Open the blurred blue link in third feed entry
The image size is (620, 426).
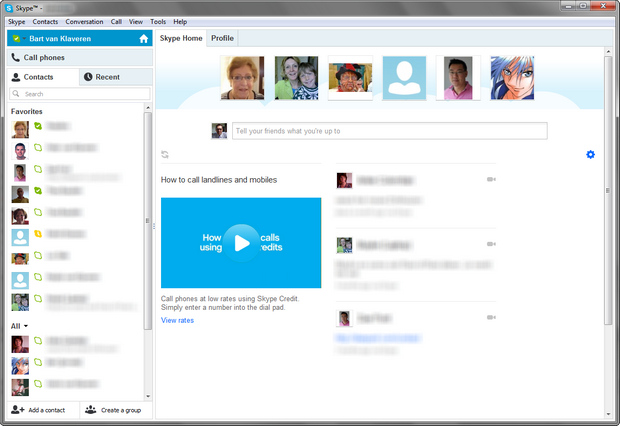coord(378,338)
